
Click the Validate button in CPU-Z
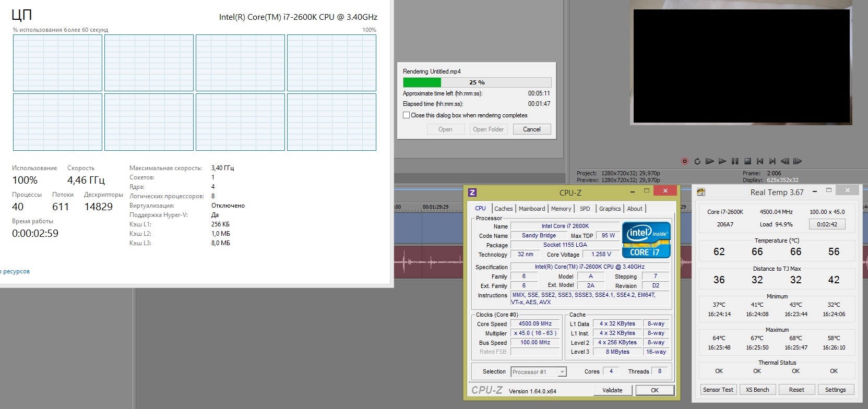(612, 390)
